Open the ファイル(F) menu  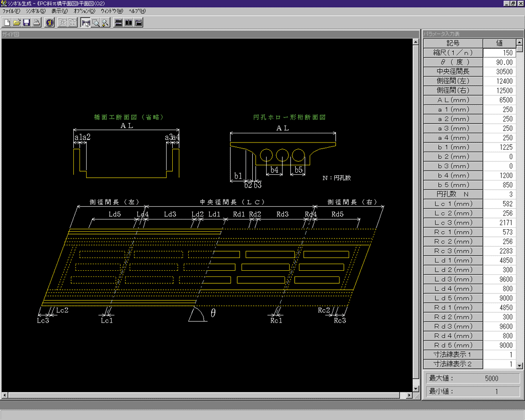11,11
